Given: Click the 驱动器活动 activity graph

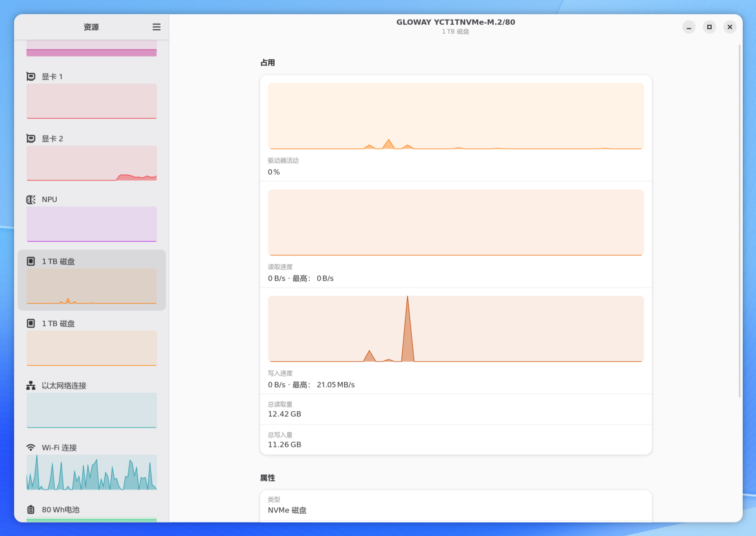Looking at the screenshot, I should point(456,116).
